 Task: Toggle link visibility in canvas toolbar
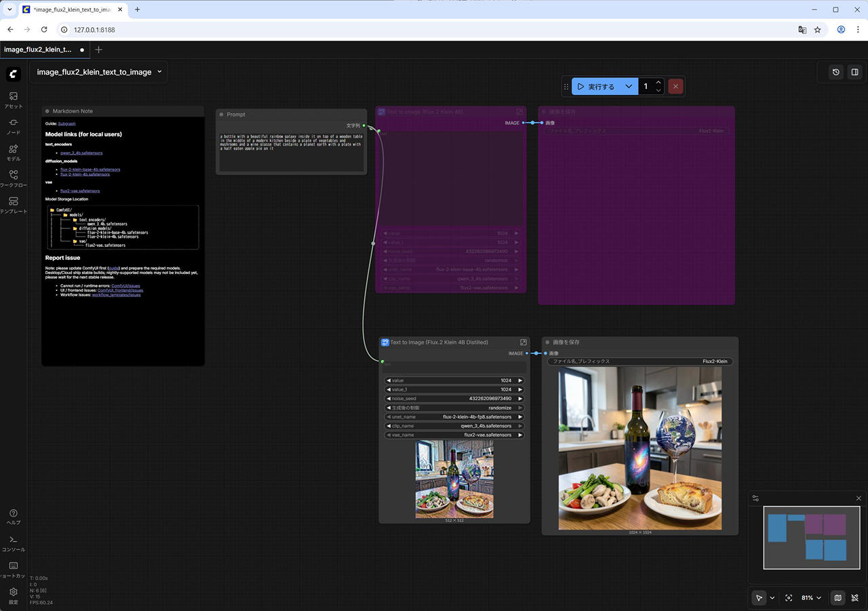click(854, 598)
